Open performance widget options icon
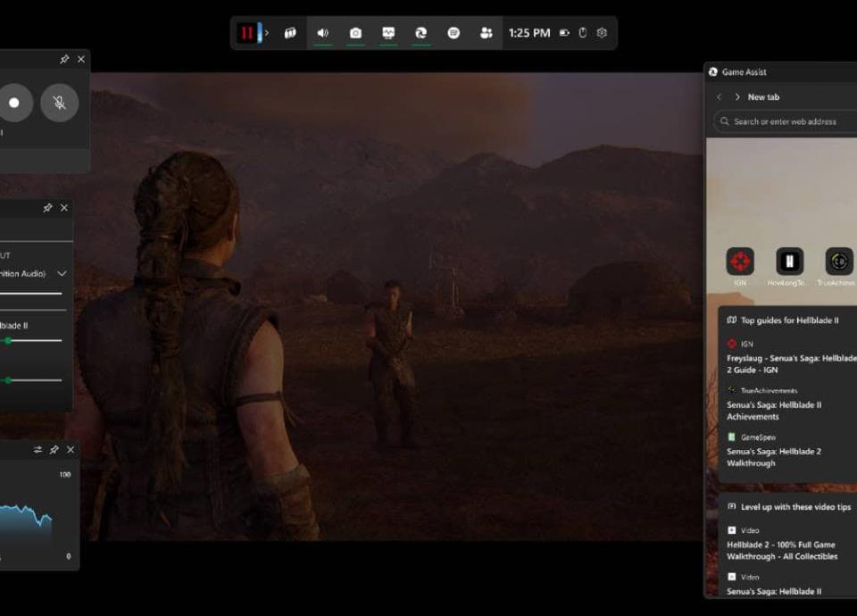The image size is (857, 616). coord(37,450)
